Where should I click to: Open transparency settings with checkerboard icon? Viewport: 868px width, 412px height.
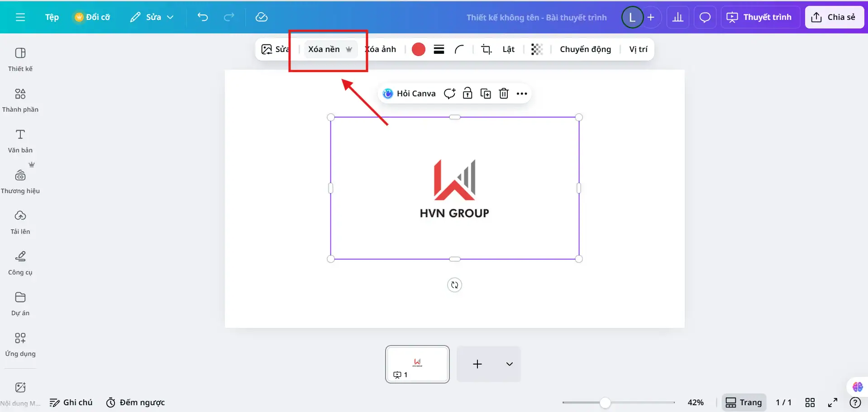(537, 49)
